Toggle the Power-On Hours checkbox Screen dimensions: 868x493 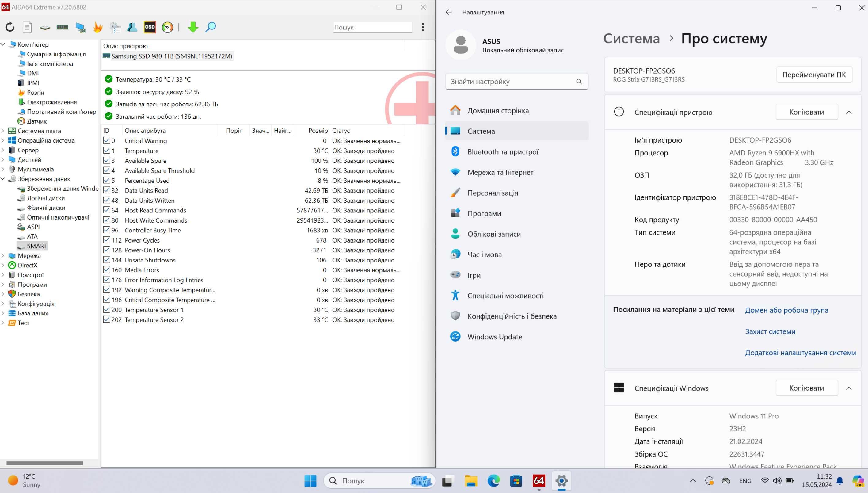(107, 250)
